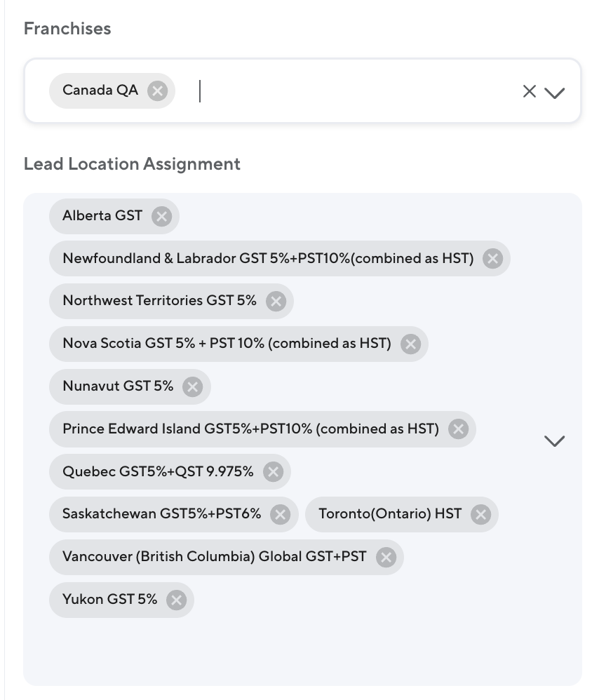
Task: Remove the Nova Scotia location tag
Action: 410,344
